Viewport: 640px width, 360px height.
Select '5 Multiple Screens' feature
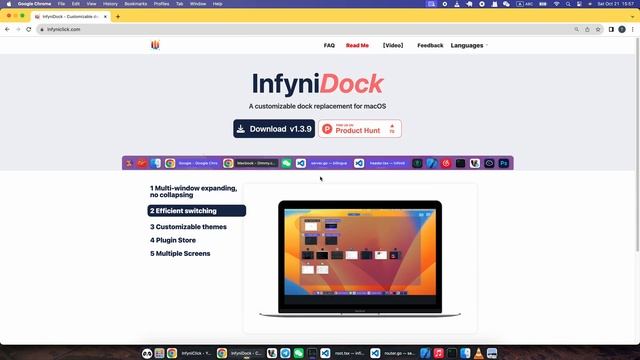click(x=180, y=253)
